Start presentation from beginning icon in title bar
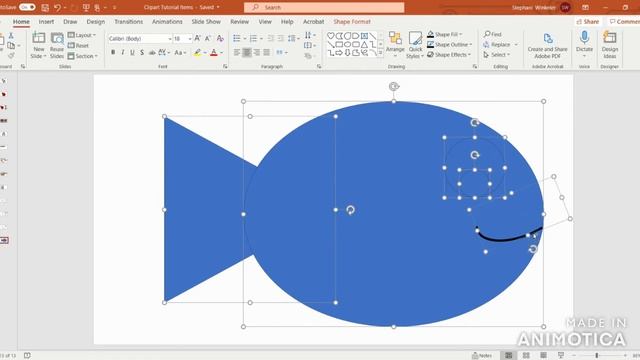Viewport: 640px width, 360px height. (86, 7)
